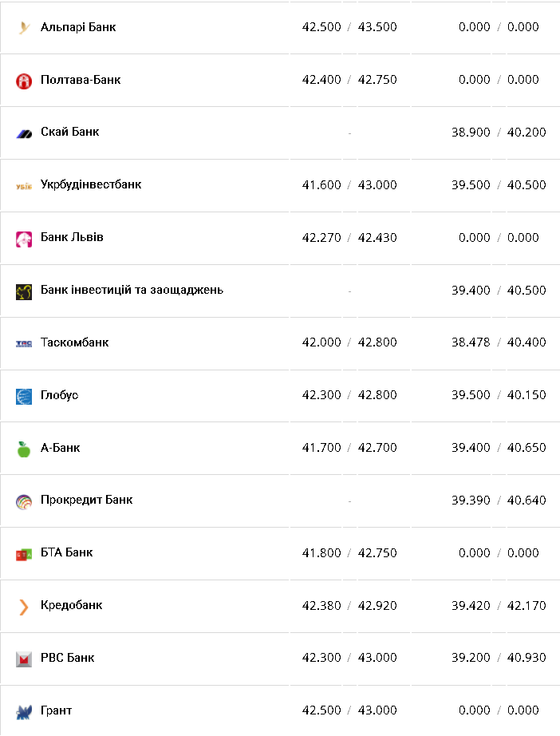The image size is (560, 736).
Task: Click the pink Банк Львів logo
Action: (x=24, y=239)
